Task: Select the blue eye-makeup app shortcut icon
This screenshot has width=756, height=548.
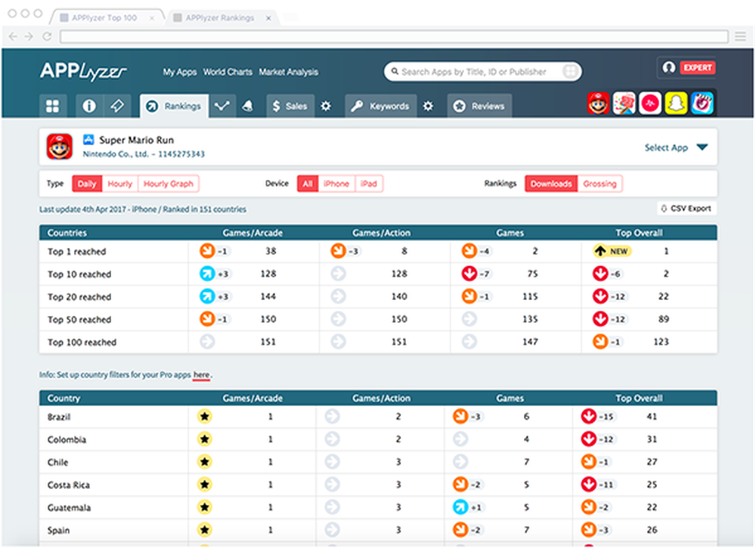Action: point(702,103)
